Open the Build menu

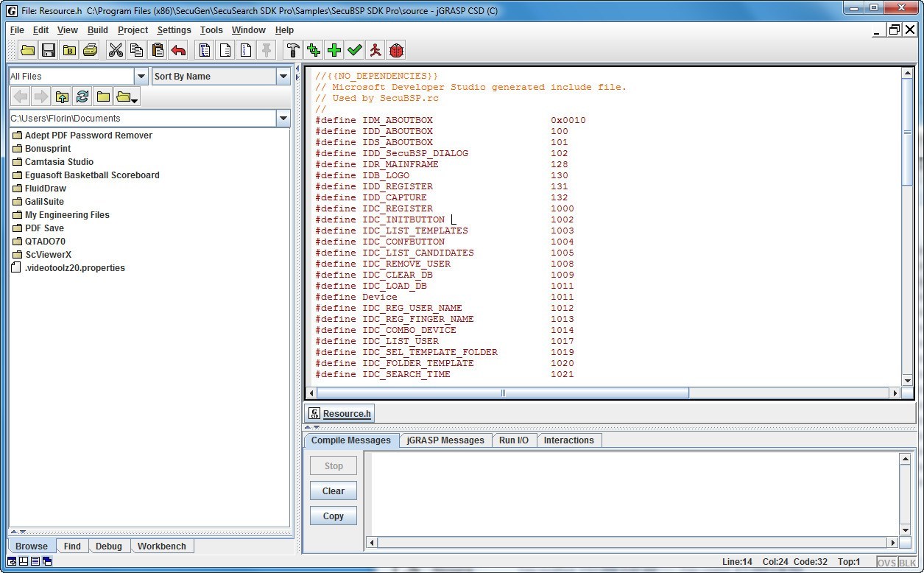pos(96,30)
